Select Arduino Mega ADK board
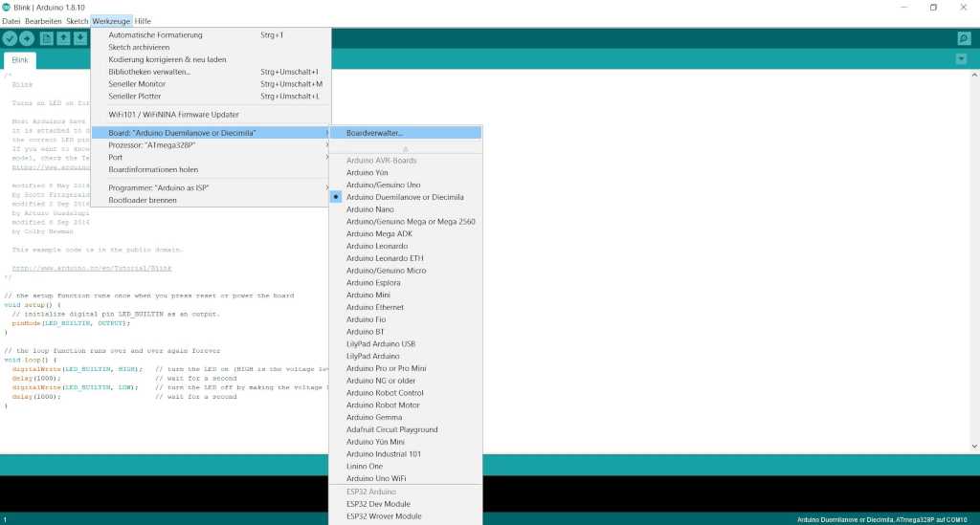 click(x=406, y=234)
